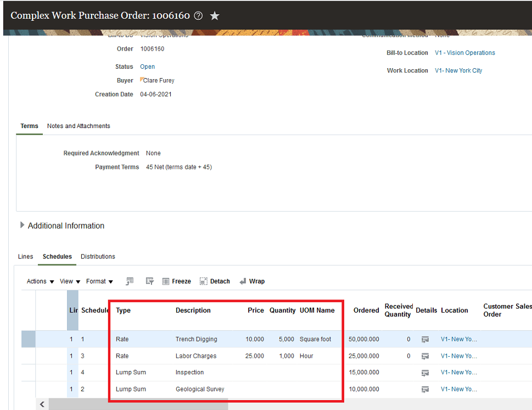Switch to the Distributions tab

click(x=98, y=256)
